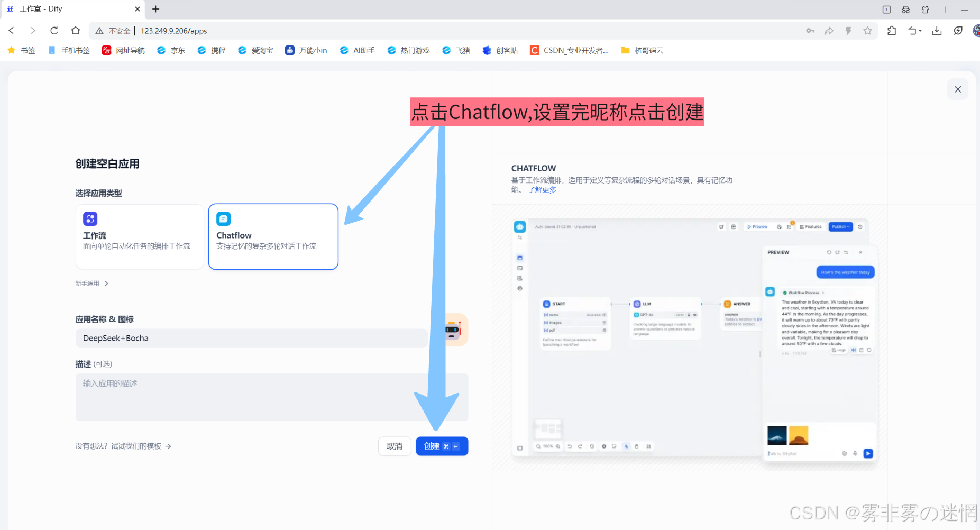This screenshot has height=530, width=980.
Task: Reload the current page
Action: coord(54,31)
